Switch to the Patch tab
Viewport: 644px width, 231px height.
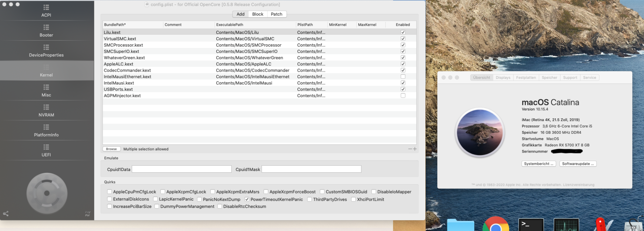pos(276,14)
